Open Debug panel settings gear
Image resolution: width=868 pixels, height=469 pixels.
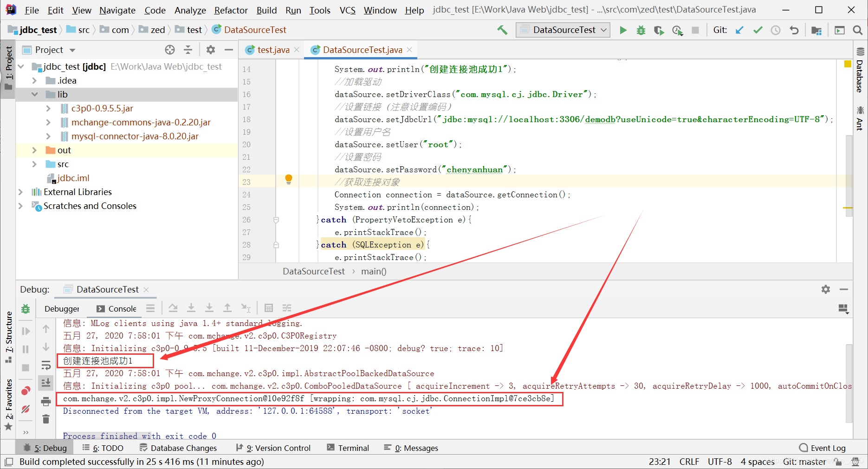[826, 289]
